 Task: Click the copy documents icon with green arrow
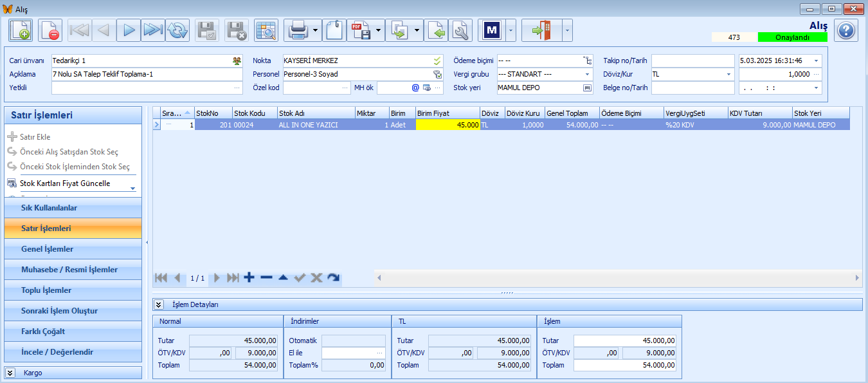(x=399, y=30)
